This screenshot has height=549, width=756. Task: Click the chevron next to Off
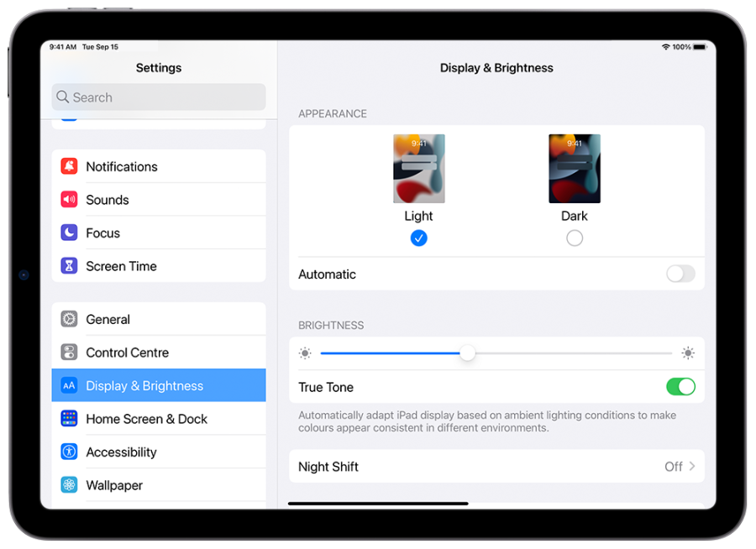click(692, 466)
